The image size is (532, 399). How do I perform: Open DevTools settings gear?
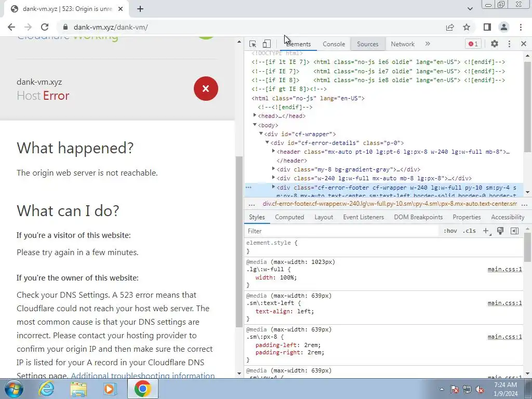coord(495,44)
